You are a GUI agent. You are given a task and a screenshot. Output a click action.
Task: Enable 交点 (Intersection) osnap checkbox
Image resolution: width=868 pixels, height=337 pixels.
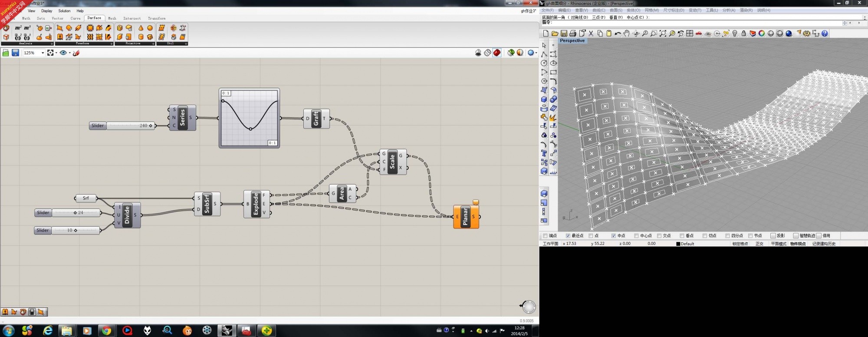coord(659,236)
